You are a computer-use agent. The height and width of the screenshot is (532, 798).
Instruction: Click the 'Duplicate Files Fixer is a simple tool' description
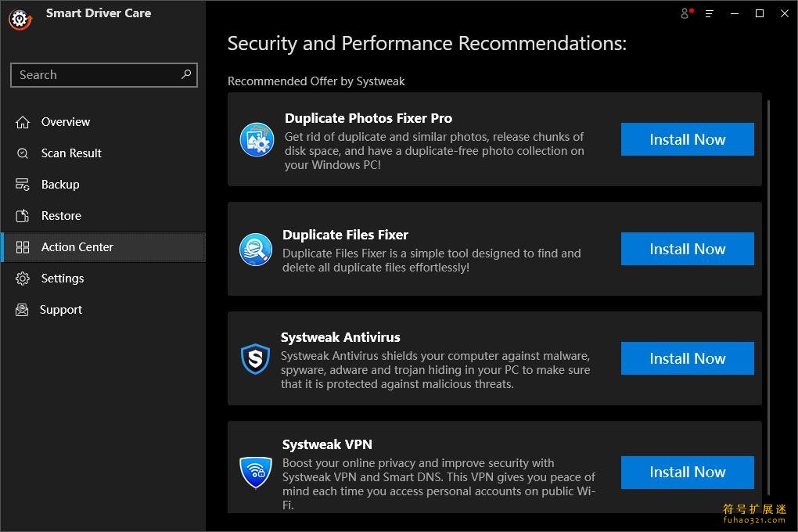[x=432, y=261]
